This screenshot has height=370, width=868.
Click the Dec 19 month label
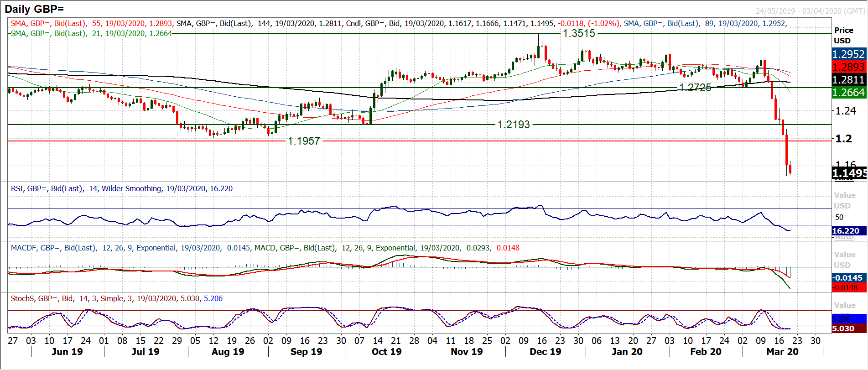(546, 352)
